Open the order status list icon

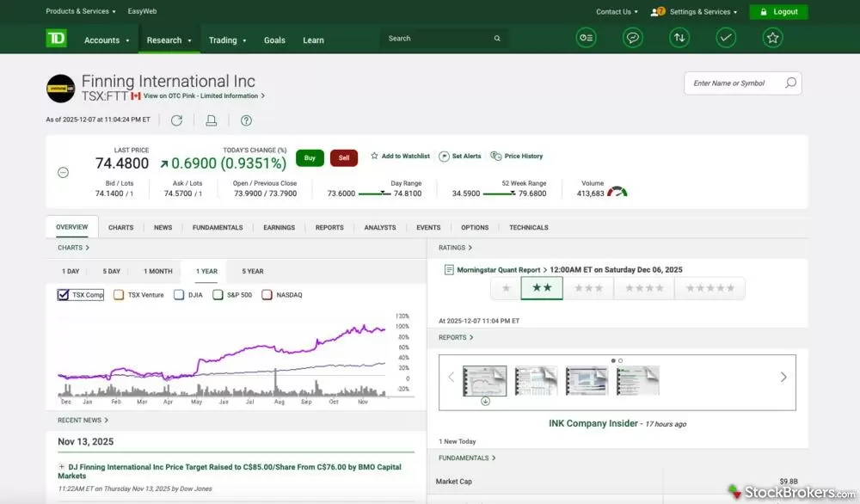586,37
